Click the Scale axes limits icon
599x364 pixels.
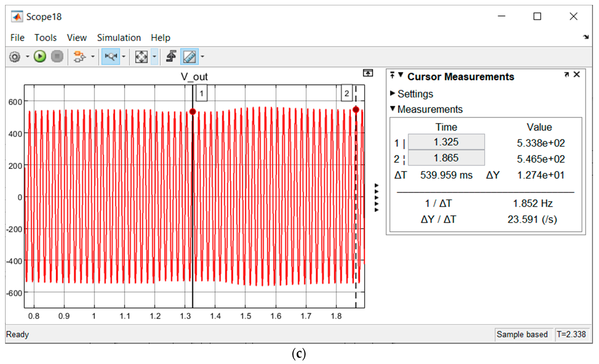[141, 57]
